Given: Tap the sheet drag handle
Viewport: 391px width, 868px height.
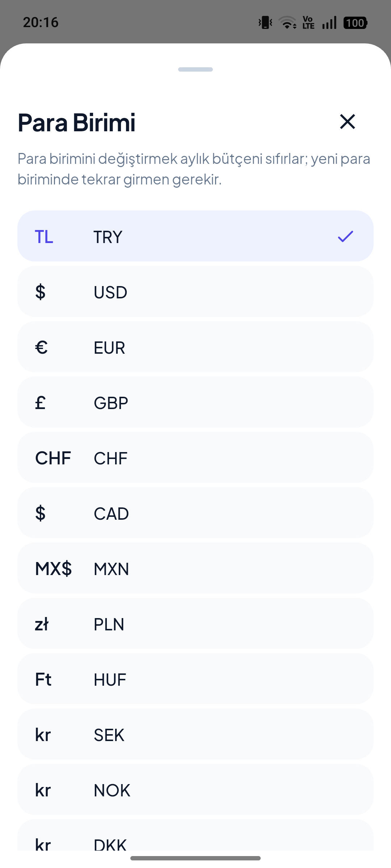Looking at the screenshot, I should tap(195, 69).
